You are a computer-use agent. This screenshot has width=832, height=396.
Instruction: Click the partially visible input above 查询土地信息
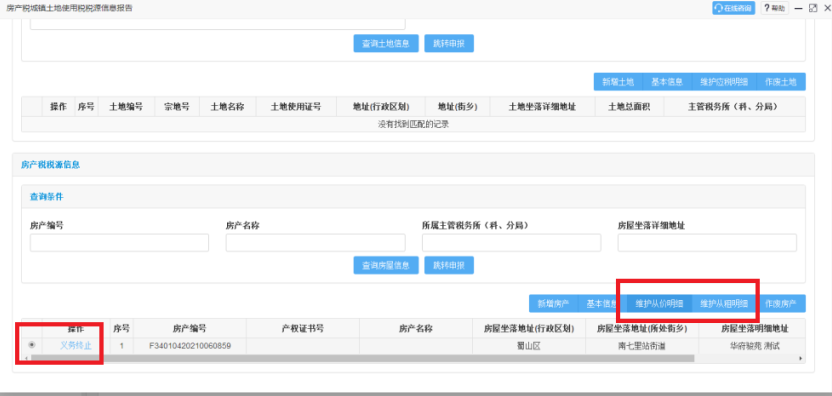(x=218, y=25)
